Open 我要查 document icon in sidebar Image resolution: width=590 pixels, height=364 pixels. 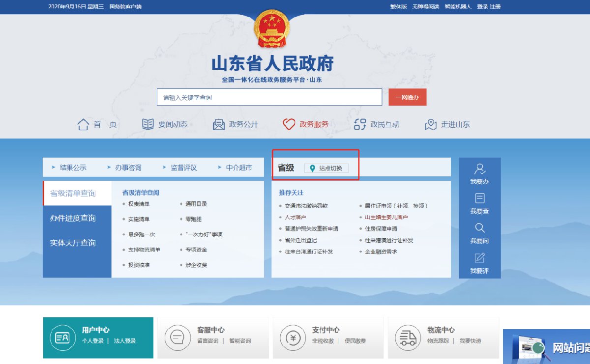[480, 198]
